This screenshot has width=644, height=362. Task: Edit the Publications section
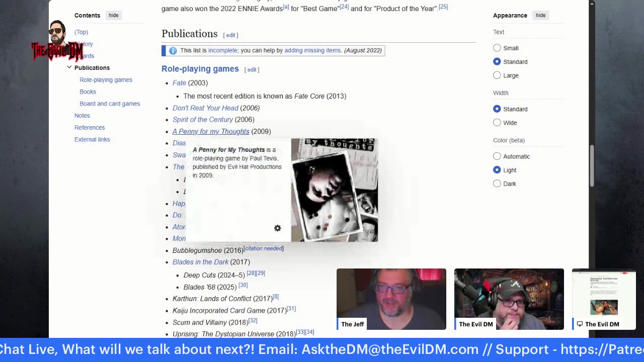[x=230, y=35]
